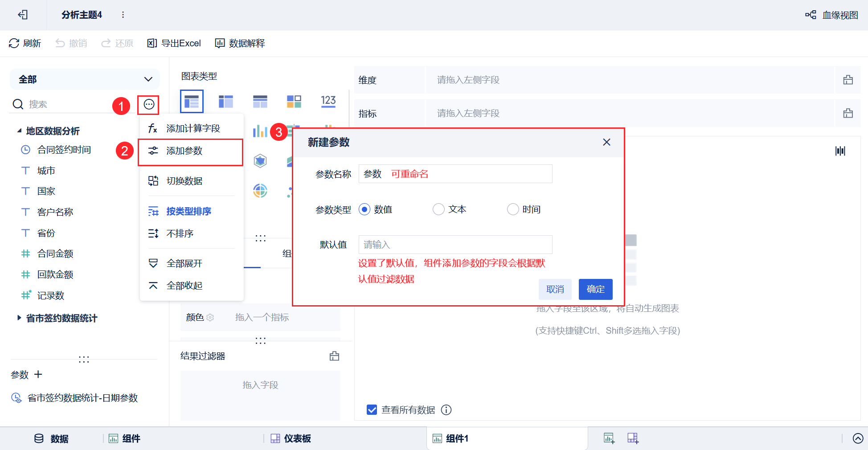Switch to the 仪表板 tab

point(291,438)
